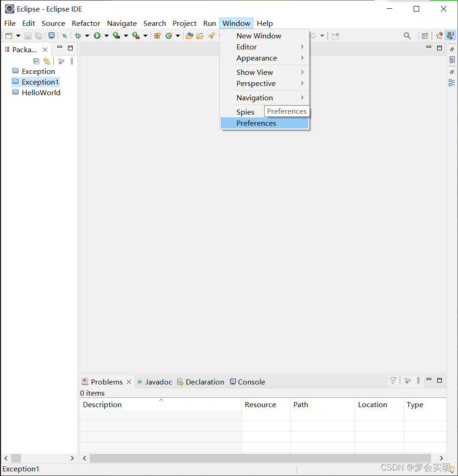The image size is (458, 476).
Task: Sort by Resource column header
Action: coord(266,404)
